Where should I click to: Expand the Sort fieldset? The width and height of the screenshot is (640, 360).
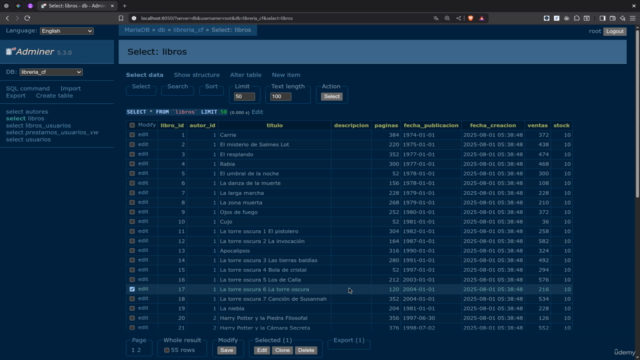tap(211, 87)
